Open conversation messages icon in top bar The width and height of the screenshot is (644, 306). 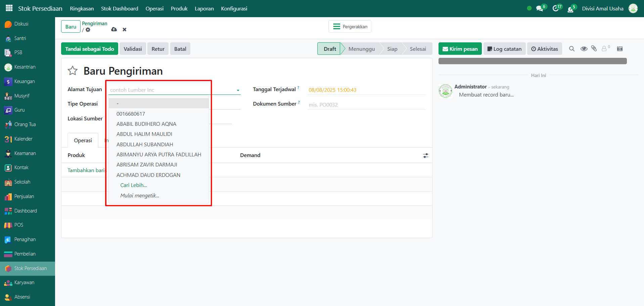tap(540, 8)
